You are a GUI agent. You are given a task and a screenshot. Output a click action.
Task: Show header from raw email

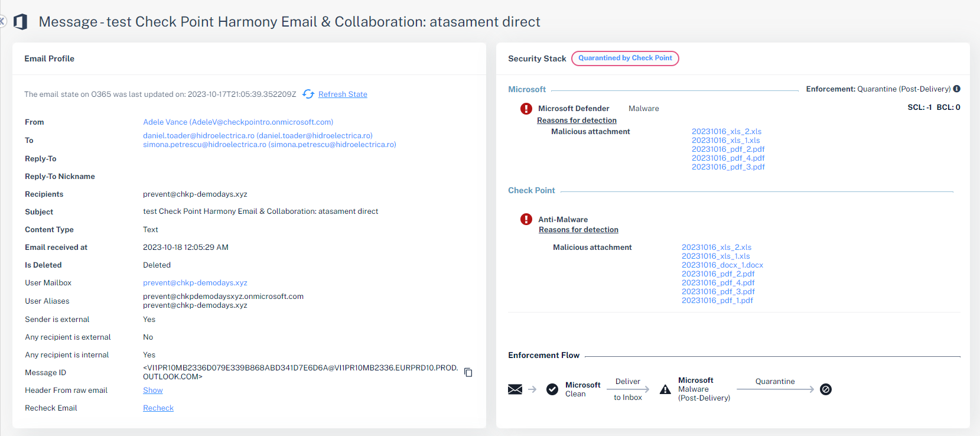tap(152, 390)
